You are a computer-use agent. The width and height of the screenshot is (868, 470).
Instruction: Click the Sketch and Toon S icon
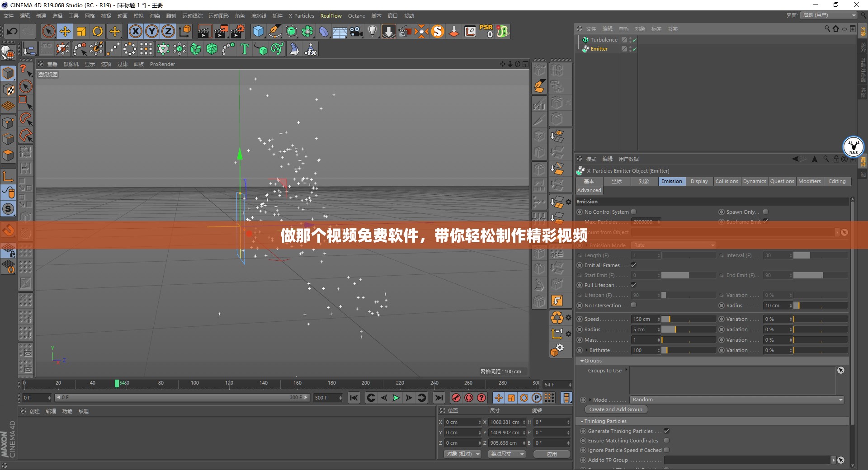coord(438,31)
